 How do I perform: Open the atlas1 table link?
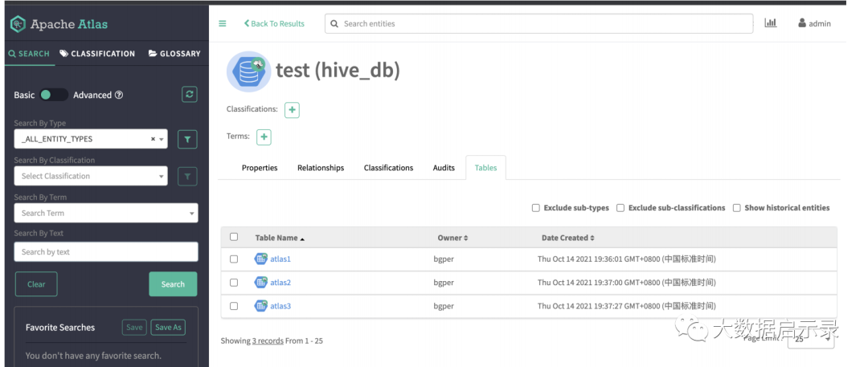(280, 259)
